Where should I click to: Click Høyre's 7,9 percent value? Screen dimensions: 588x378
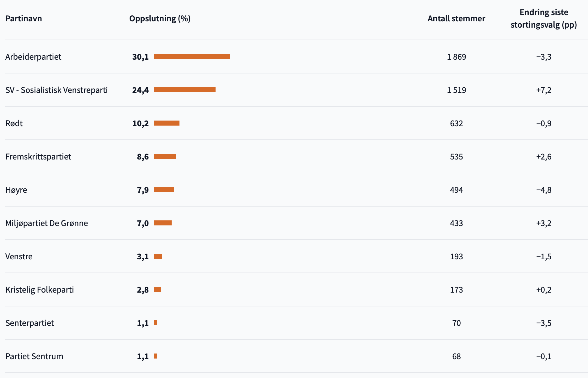[143, 190]
